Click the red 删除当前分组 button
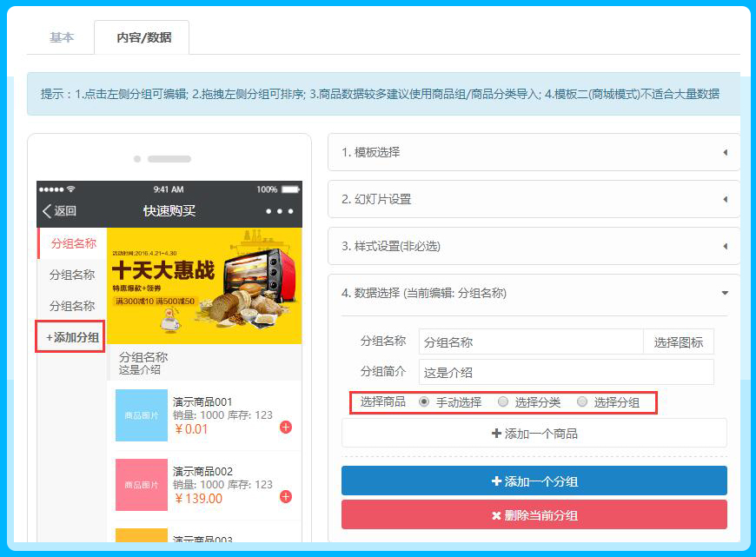This screenshot has height=557, width=756. pyautogui.click(x=534, y=515)
